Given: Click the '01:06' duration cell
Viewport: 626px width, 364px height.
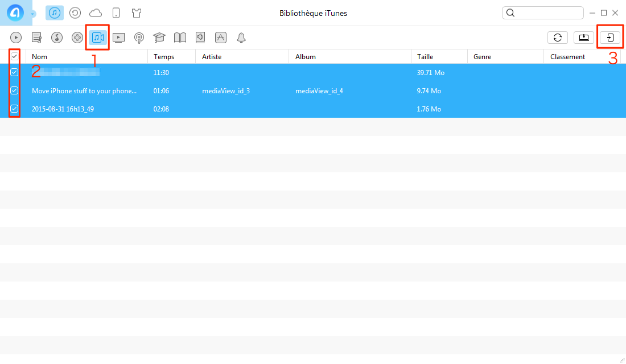Looking at the screenshot, I should 161,91.
